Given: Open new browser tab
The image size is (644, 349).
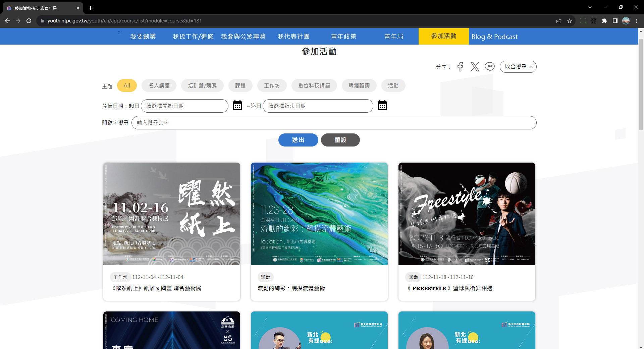Looking at the screenshot, I should click(91, 8).
